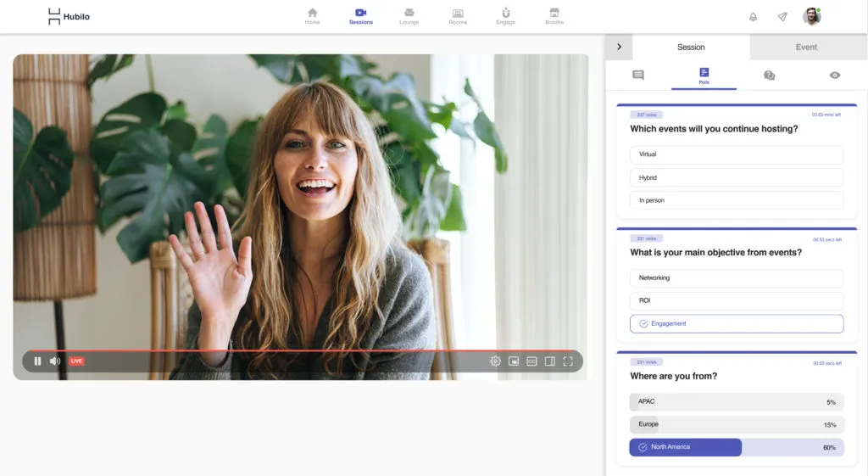
Task: Open the chat messages icon tab
Action: tap(638, 75)
